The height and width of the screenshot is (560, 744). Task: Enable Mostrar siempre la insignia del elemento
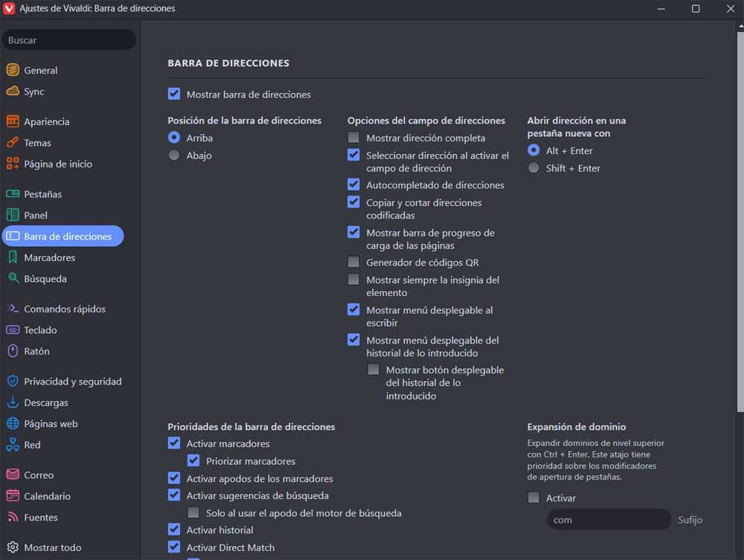[353, 280]
